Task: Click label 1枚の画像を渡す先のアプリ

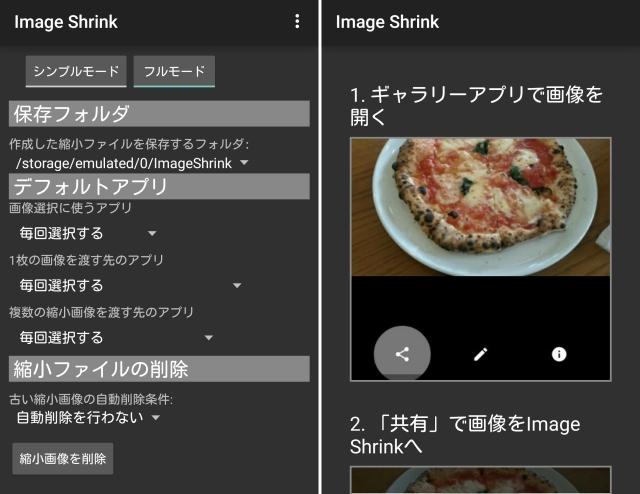Action: click(x=86, y=260)
